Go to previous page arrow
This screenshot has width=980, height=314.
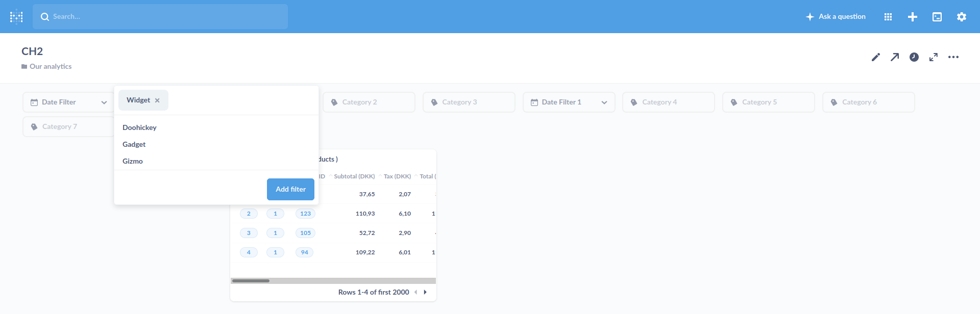coord(416,292)
